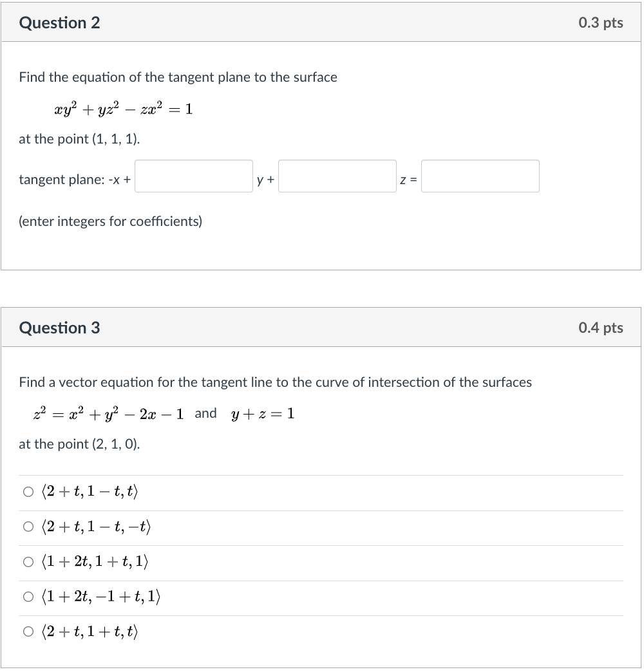
Task: Focus the answer box after z =
Action: pyautogui.click(x=480, y=176)
